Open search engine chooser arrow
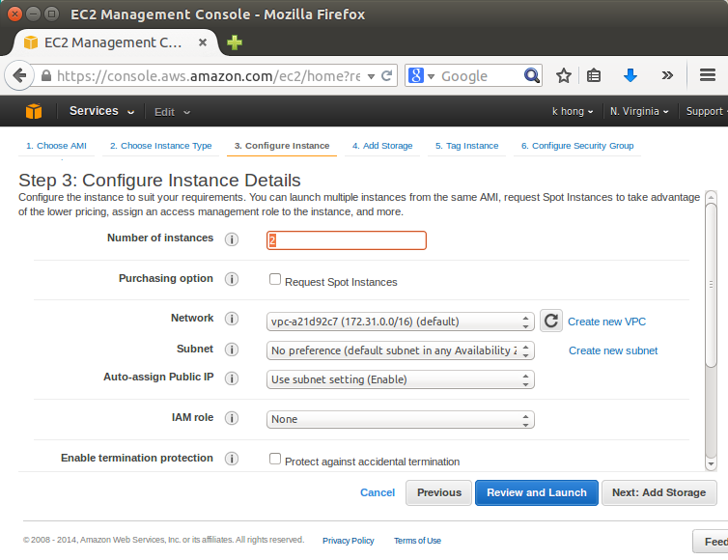Screen dimensions: 728x560 tap(431, 76)
